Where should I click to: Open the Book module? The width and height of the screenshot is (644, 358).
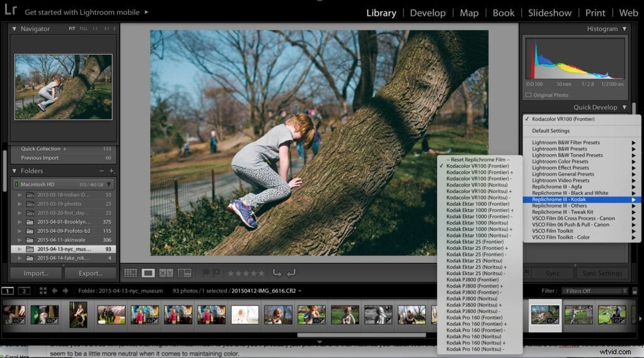point(504,13)
